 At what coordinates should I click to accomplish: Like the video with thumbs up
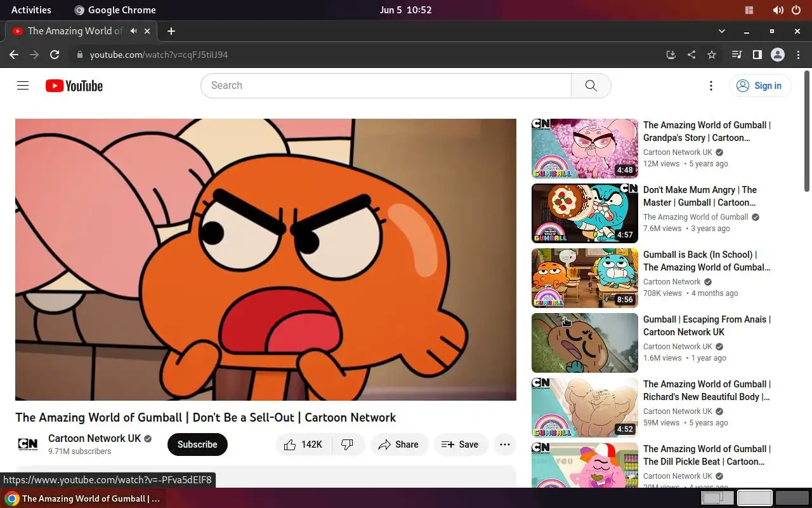[303, 444]
